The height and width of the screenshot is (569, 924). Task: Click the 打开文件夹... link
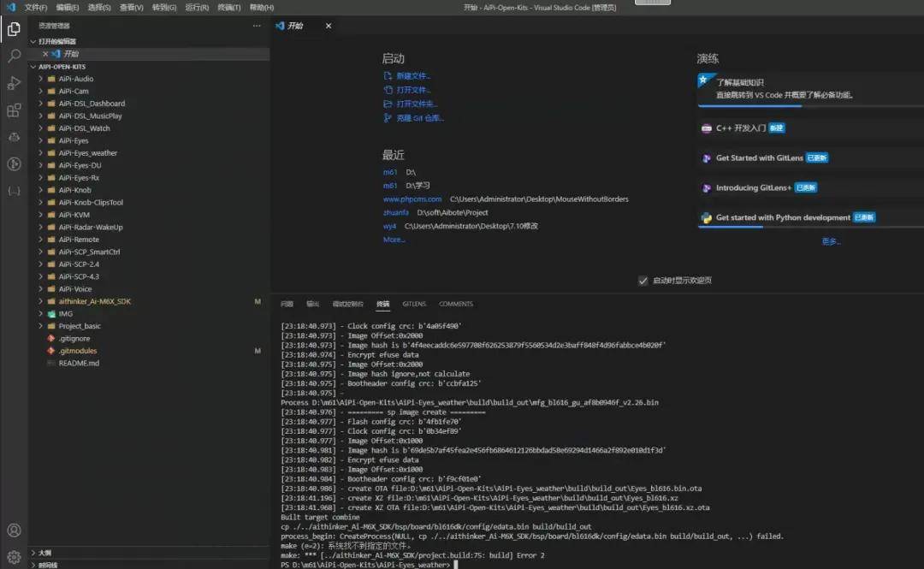pyautogui.click(x=417, y=104)
